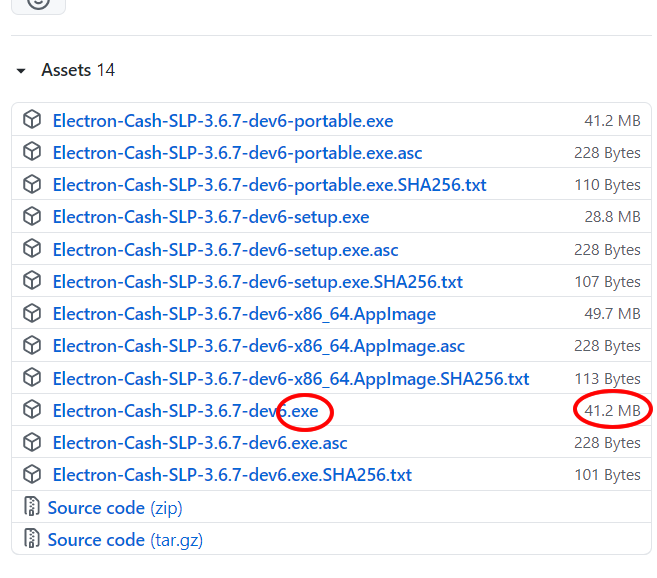Image resolution: width=657 pixels, height=578 pixels.
Task: Download Electron-Cash-SLP-3.6.7-dev6-x86_64.AppImage
Action: coord(244,314)
